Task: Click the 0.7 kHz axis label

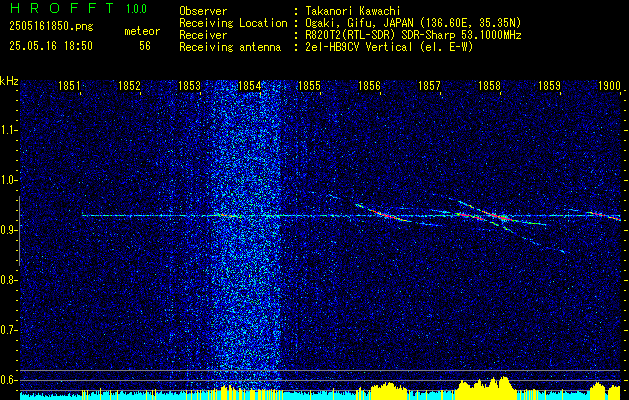Action: pyautogui.click(x=8, y=330)
